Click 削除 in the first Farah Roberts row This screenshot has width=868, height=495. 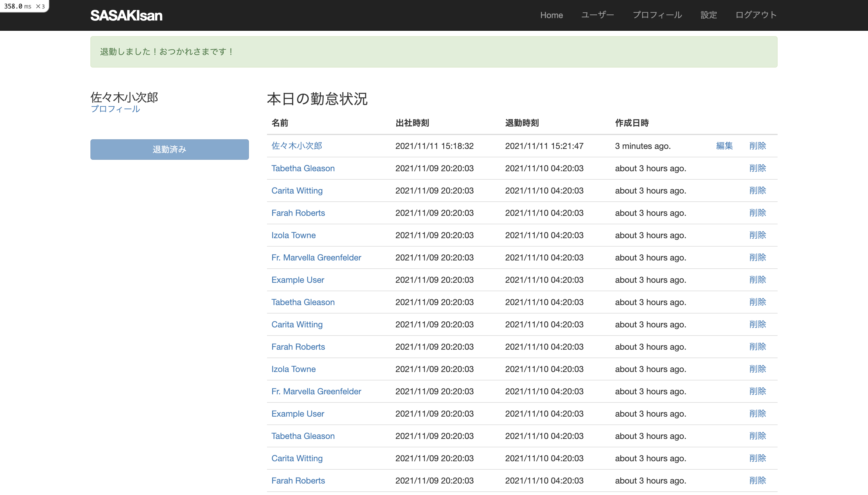(758, 213)
